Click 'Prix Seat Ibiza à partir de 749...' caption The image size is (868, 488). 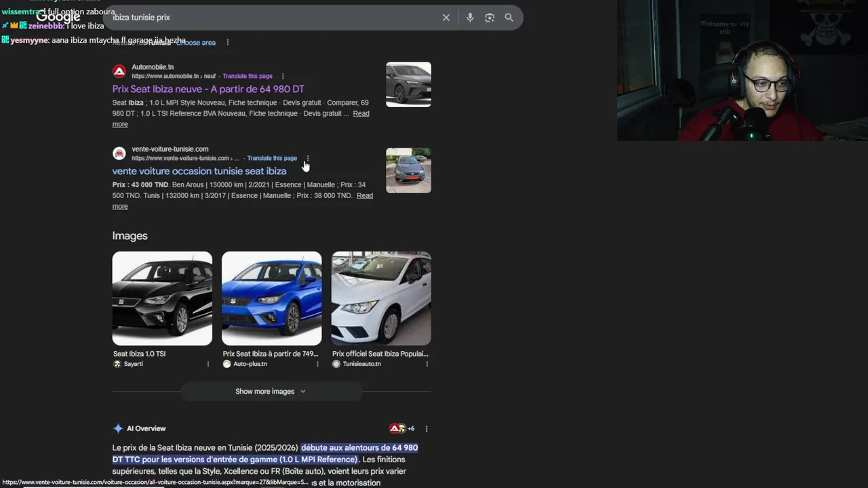pos(271,354)
